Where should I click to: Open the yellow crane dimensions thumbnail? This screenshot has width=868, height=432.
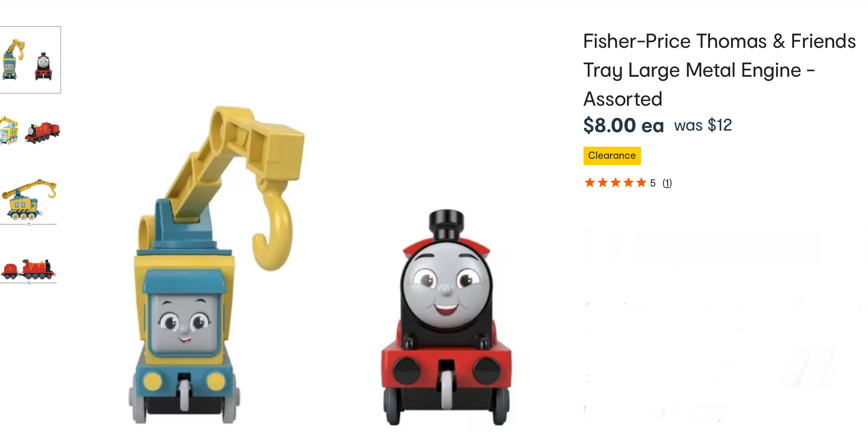coord(29,202)
